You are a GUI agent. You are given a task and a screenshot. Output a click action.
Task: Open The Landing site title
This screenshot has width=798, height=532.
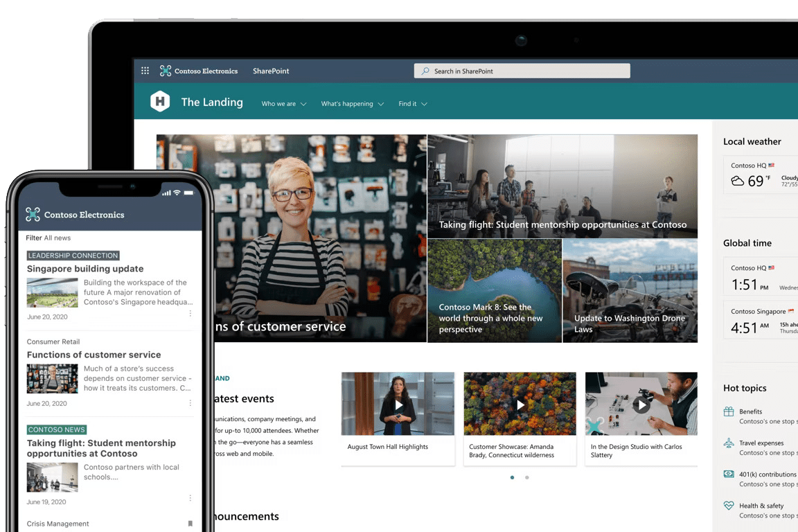pos(212,102)
